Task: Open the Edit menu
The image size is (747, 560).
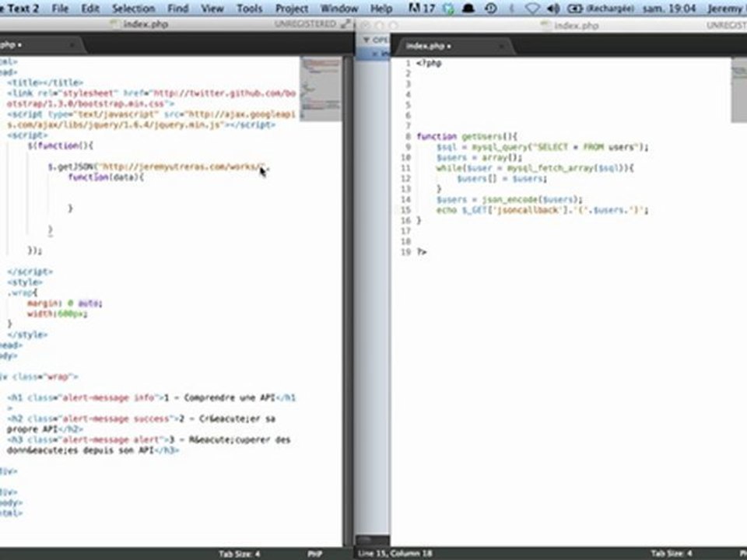Action: coord(89,8)
